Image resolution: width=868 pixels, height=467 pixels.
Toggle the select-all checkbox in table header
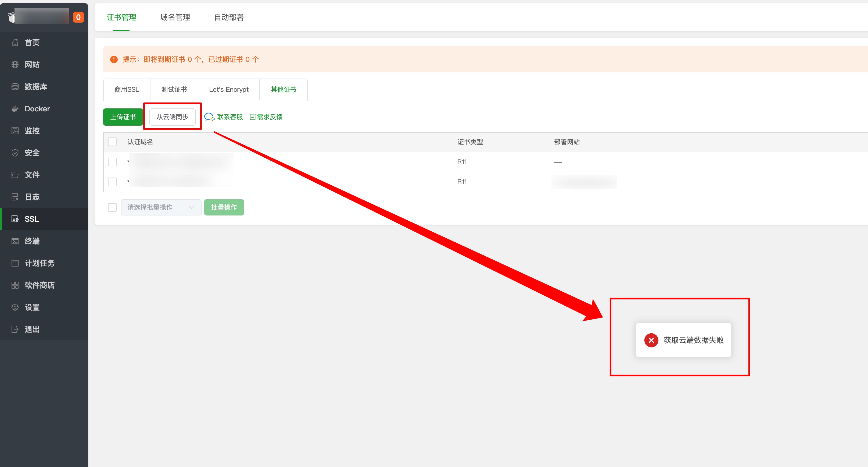[112, 142]
